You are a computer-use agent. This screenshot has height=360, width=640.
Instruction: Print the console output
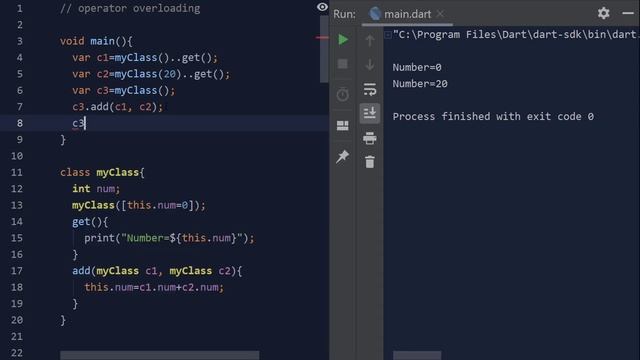(370, 138)
